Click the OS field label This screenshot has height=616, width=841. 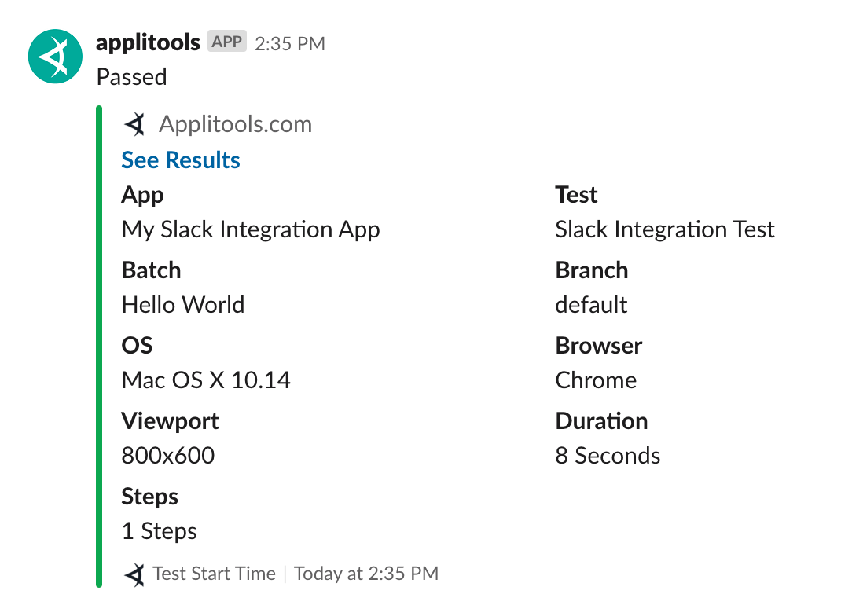click(138, 345)
